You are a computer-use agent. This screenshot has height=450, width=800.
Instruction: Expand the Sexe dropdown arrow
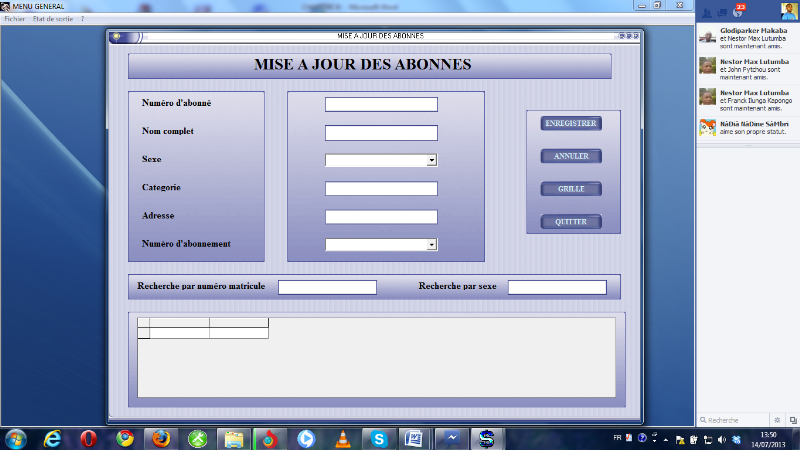click(x=432, y=160)
